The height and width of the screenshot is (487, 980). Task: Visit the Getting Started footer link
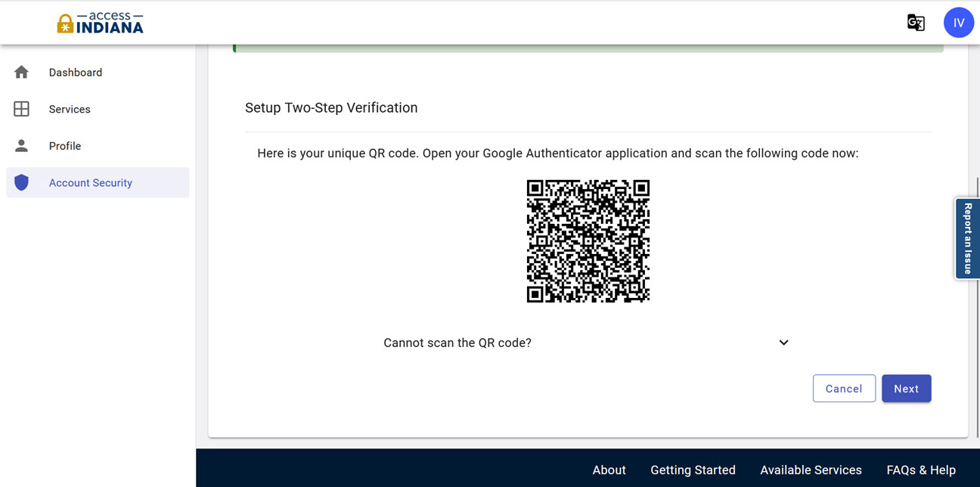693,470
